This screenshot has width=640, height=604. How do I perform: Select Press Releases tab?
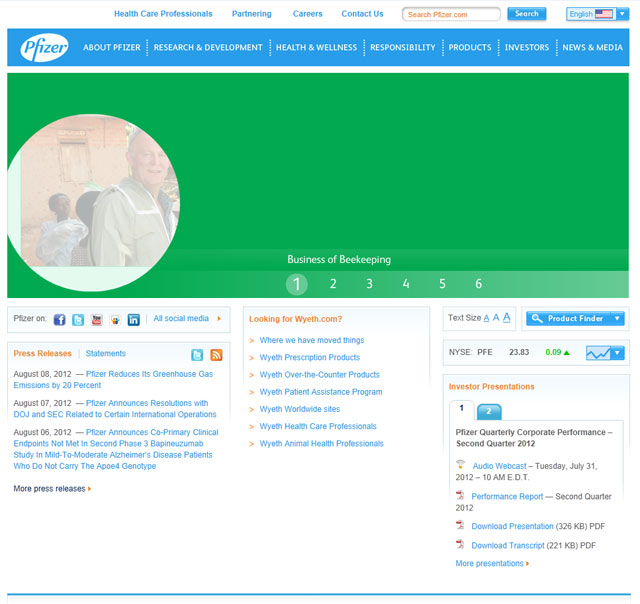(42, 353)
